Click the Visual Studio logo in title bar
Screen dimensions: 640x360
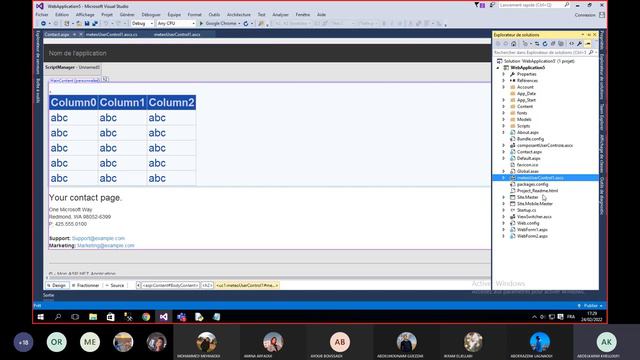[40, 6]
